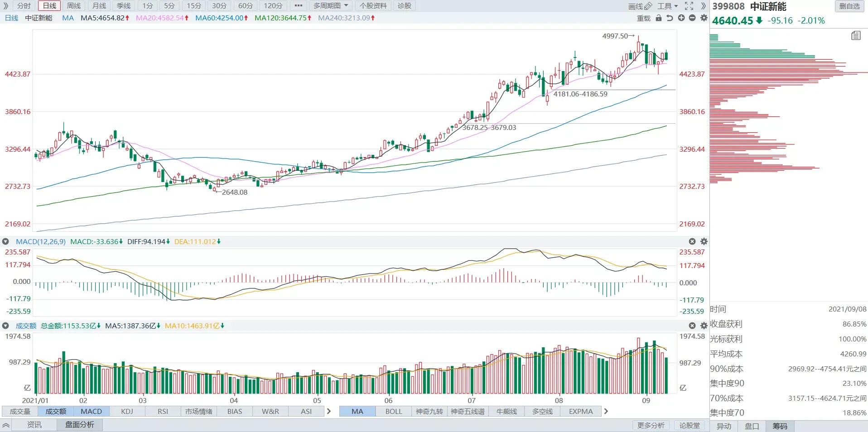Select the BOLL overlay tab

(394, 412)
